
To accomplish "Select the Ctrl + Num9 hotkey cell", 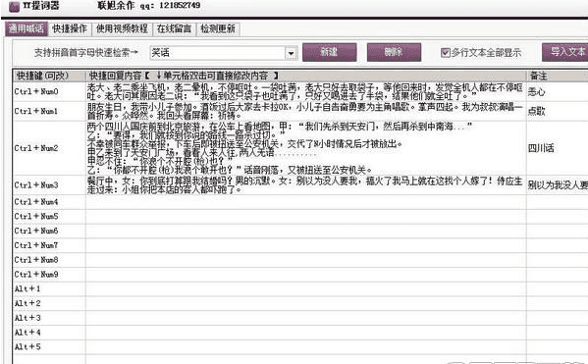I will coord(49,275).
